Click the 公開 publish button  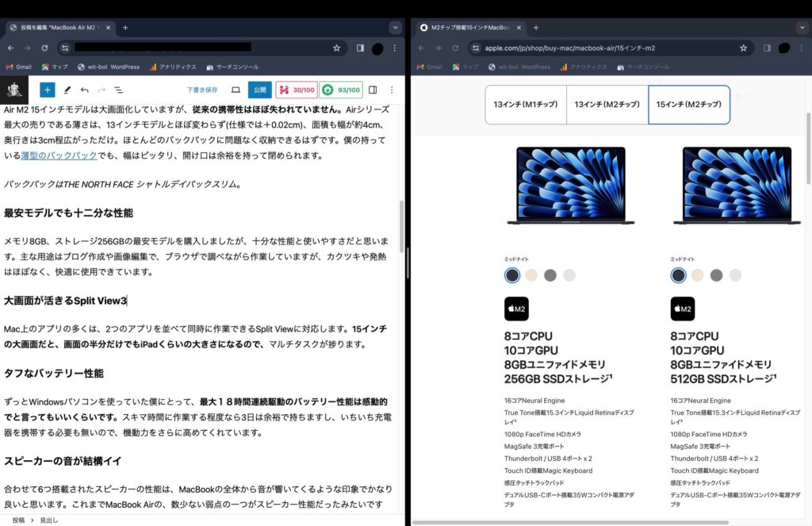click(259, 90)
